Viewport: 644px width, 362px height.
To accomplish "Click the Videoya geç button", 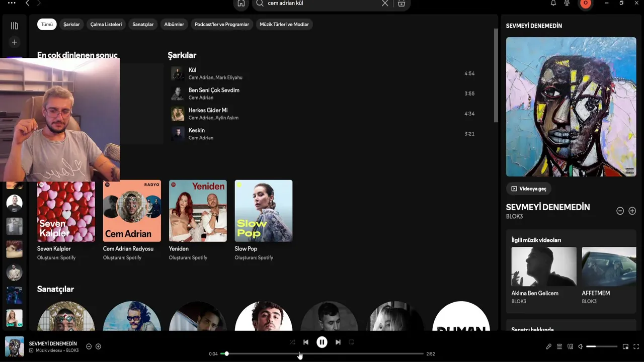I will coord(528,189).
